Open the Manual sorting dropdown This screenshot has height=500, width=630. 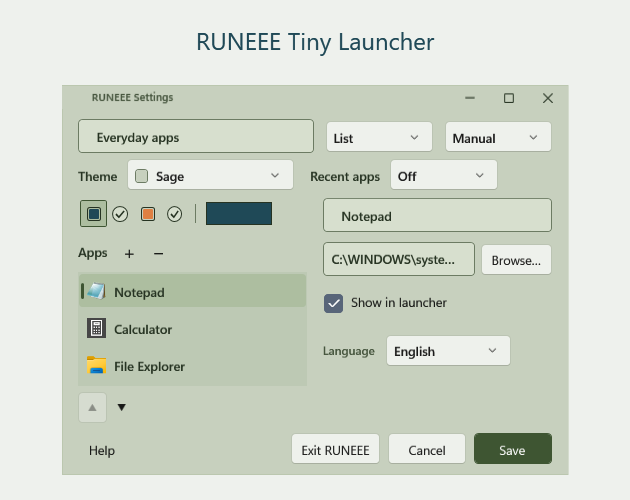point(498,137)
